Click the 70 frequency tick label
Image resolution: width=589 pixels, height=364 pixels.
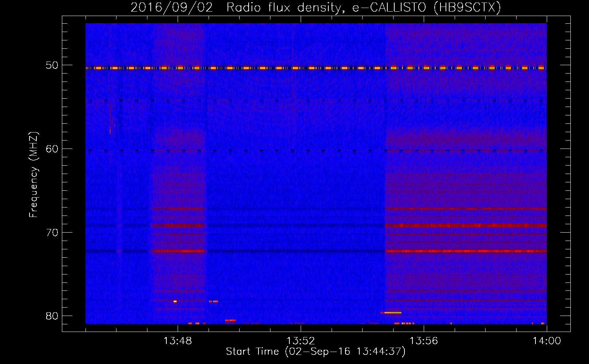[x=52, y=233]
